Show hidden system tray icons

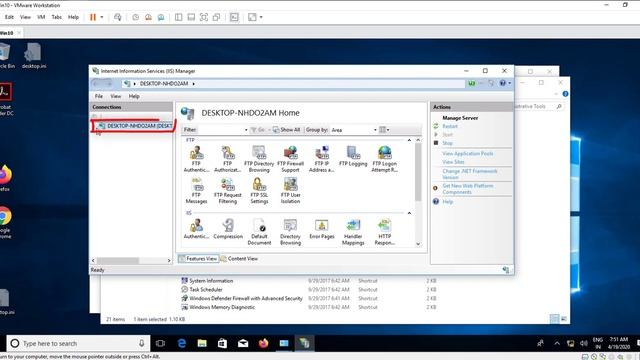[557, 344]
